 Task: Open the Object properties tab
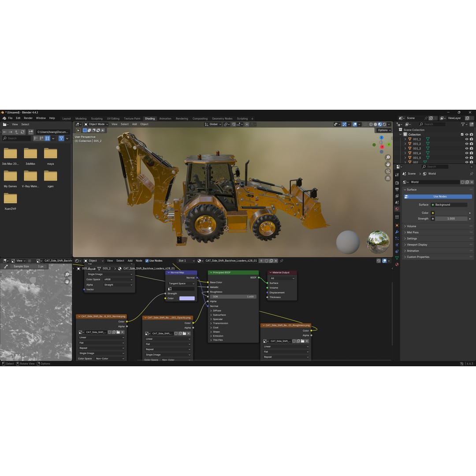click(397, 225)
